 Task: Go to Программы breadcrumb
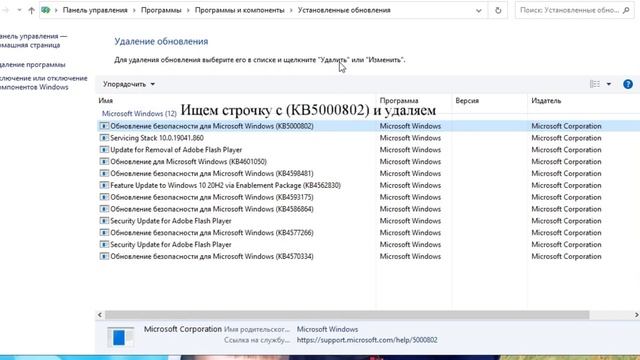pyautogui.click(x=161, y=10)
